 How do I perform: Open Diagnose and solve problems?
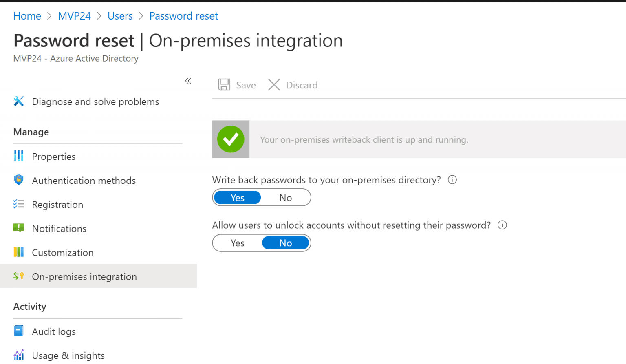click(95, 101)
